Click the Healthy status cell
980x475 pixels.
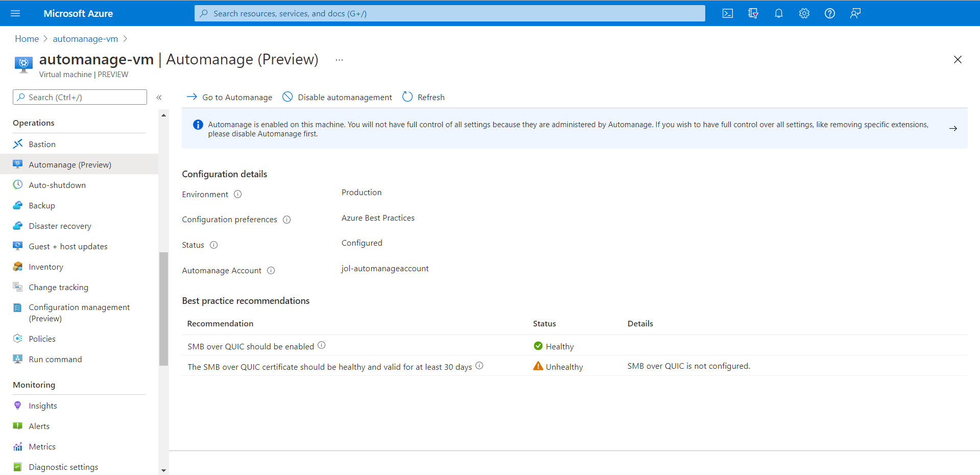click(554, 346)
